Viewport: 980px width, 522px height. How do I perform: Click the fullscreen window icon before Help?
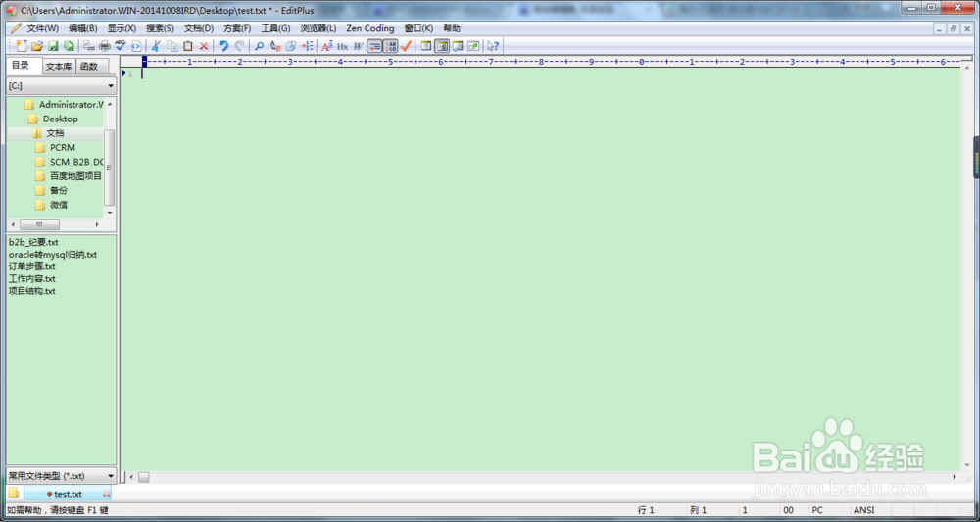[x=473, y=46]
